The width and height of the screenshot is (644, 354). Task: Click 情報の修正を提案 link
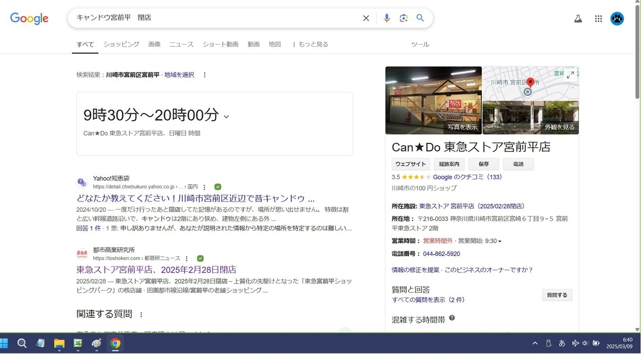(x=415, y=270)
